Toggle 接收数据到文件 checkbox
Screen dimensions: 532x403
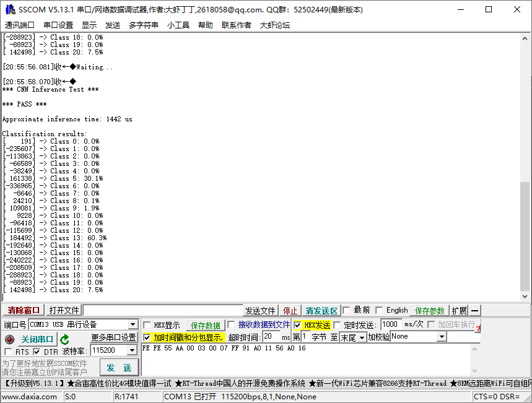[x=231, y=324]
